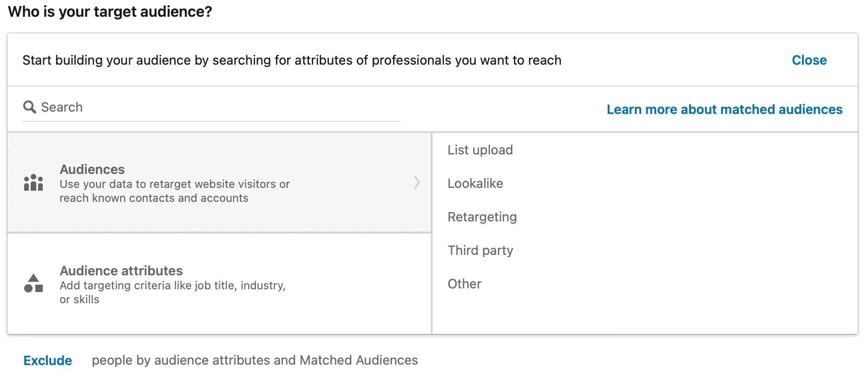Choose the Lookalike audience option
The image size is (868, 373).
point(475,183)
